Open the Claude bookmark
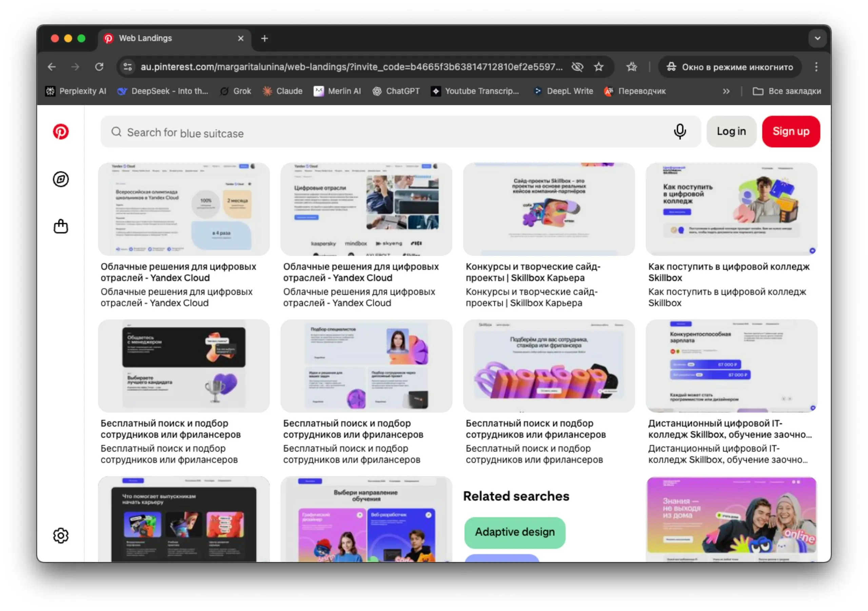This screenshot has width=868, height=611. point(282,91)
